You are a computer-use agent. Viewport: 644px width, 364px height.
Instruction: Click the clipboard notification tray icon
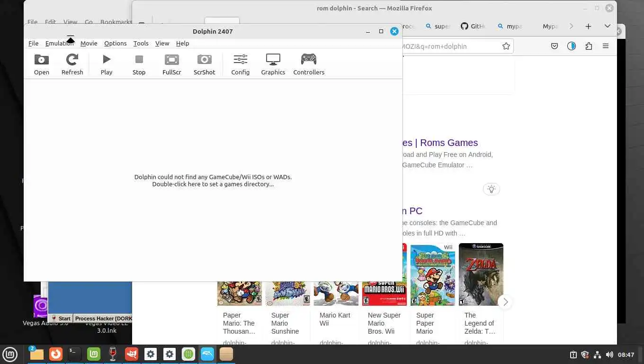pyautogui.click(x=573, y=355)
